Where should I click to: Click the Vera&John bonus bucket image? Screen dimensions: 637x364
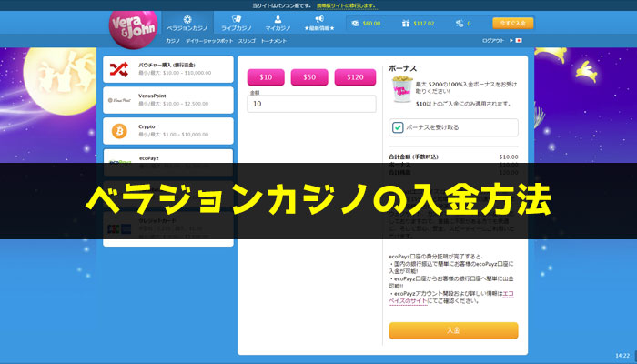pyautogui.click(x=402, y=89)
